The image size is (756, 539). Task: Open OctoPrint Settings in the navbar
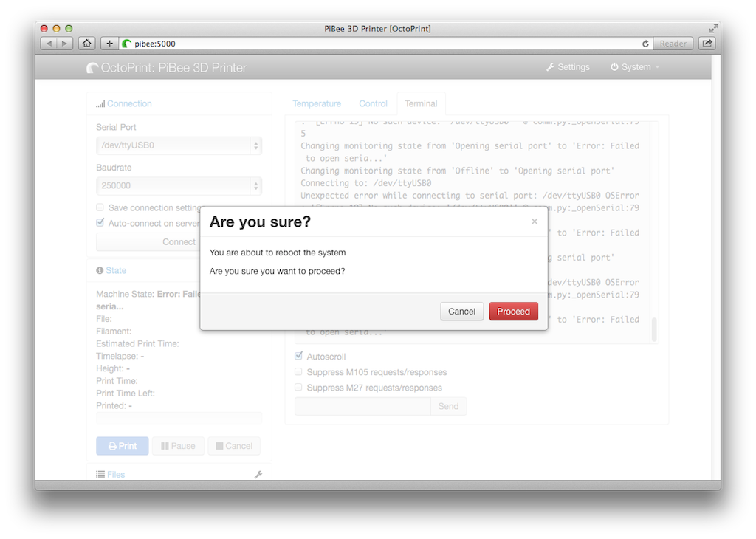tap(568, 67)
